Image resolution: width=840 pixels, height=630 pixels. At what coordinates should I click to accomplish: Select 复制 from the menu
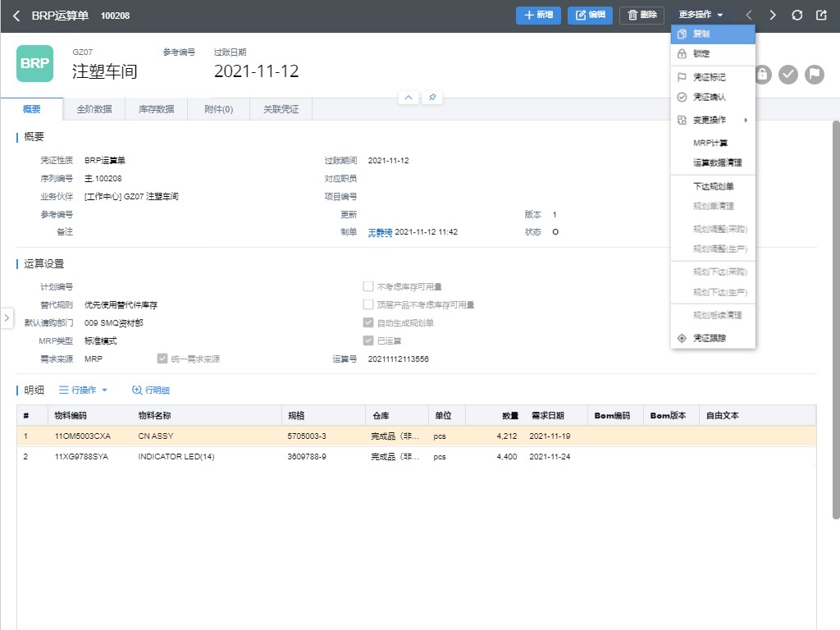click(713, 34)
